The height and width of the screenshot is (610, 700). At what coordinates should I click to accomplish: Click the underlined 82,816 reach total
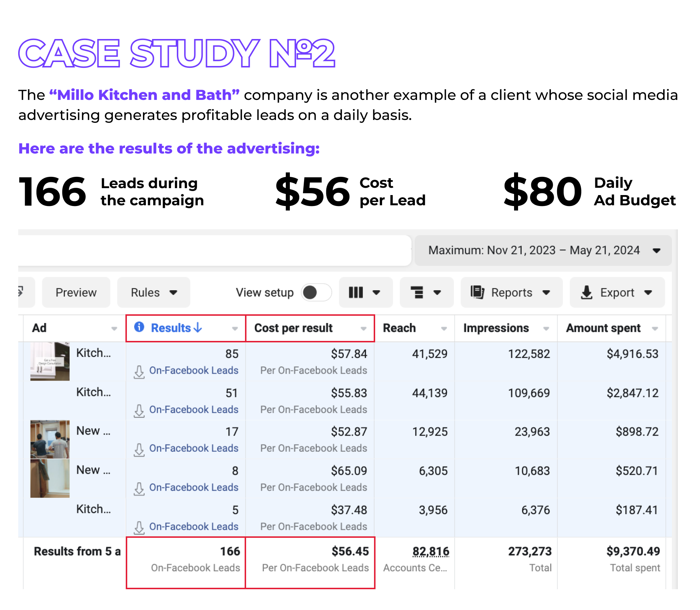click(x=431, y=551)
